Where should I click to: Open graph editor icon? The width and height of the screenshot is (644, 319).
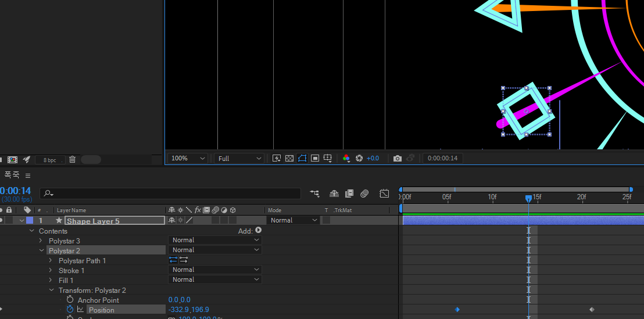tap(384, 193)
